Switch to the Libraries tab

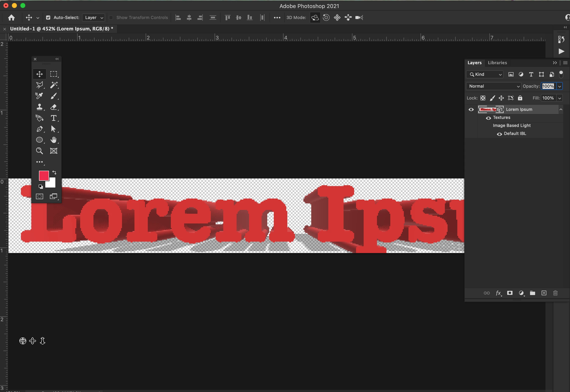click(497, 63)
